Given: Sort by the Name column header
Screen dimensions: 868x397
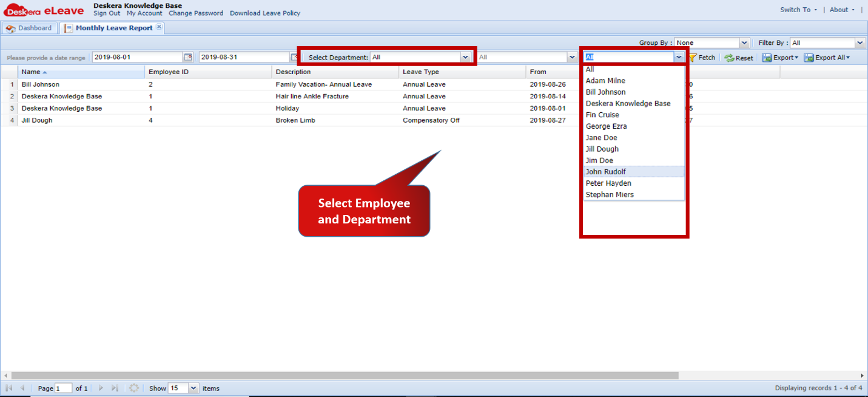Looking at the screenshot, I should [81, 72].
